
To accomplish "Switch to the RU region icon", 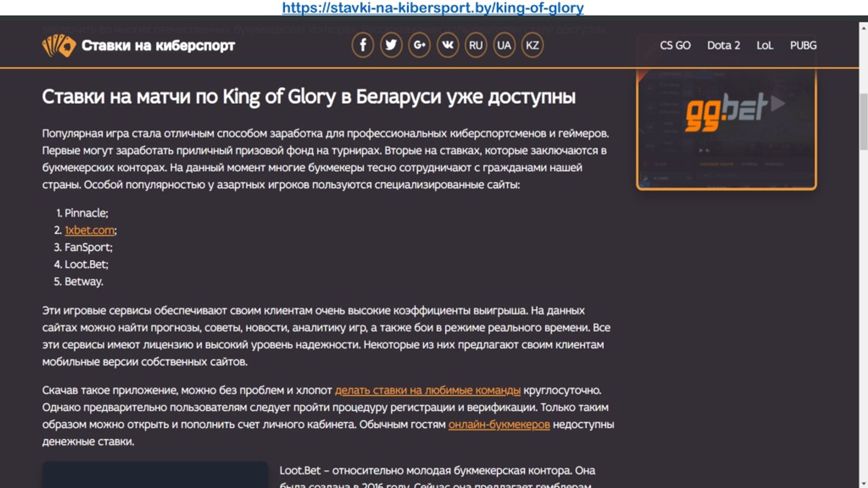I will [476, 45].
